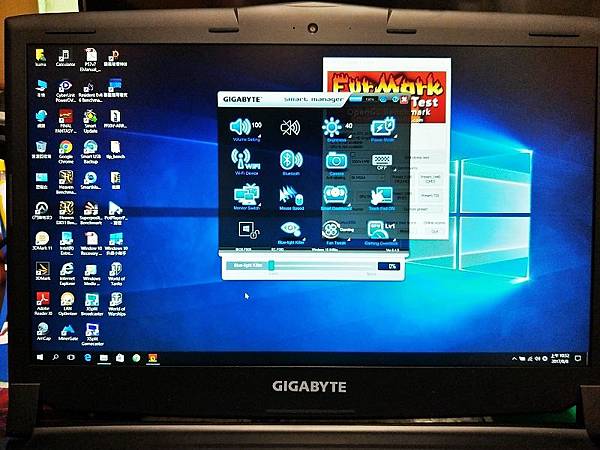Open Power Mode in Smart Manager

382,129
